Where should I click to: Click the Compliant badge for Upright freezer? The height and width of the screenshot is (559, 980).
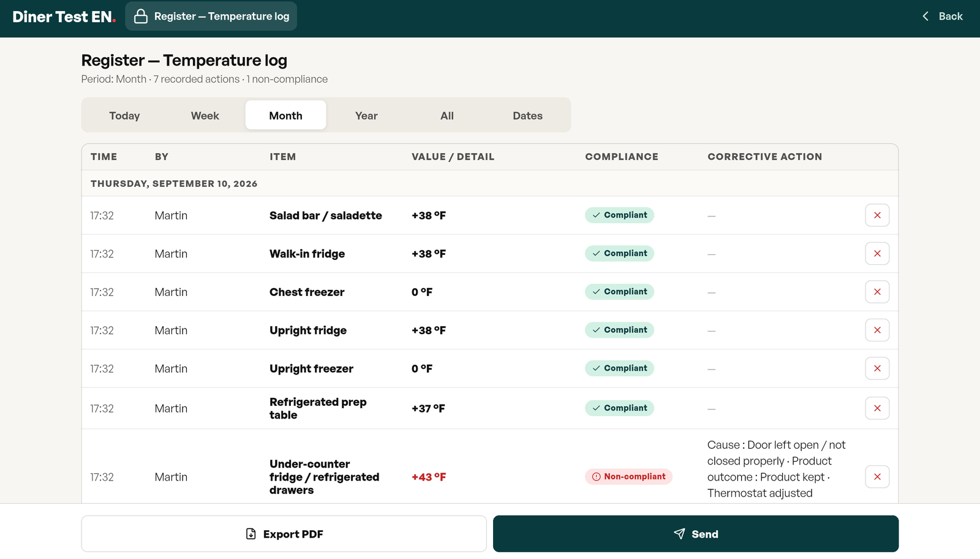tap(619, 368)
